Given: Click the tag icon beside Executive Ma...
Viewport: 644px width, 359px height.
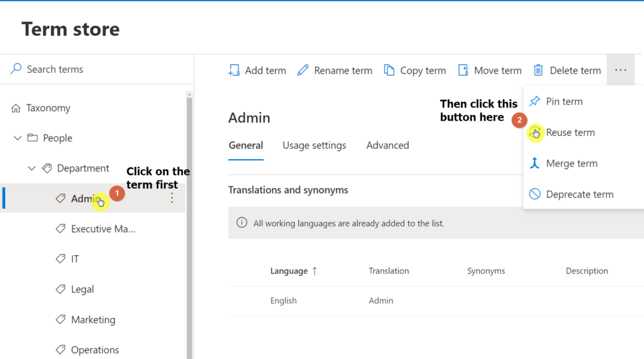Looking at the screenshot, I should click(60, 228).
